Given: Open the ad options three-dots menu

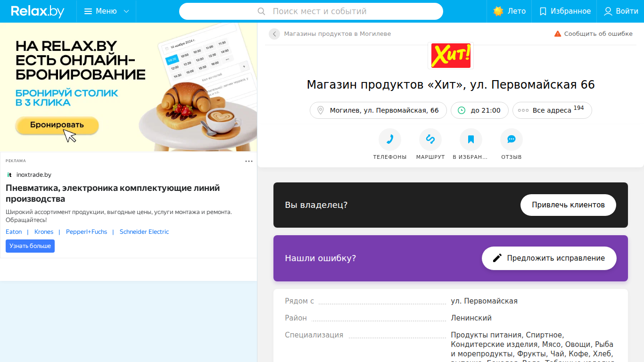Looking at the screenshot, I should tap(249, 161).
